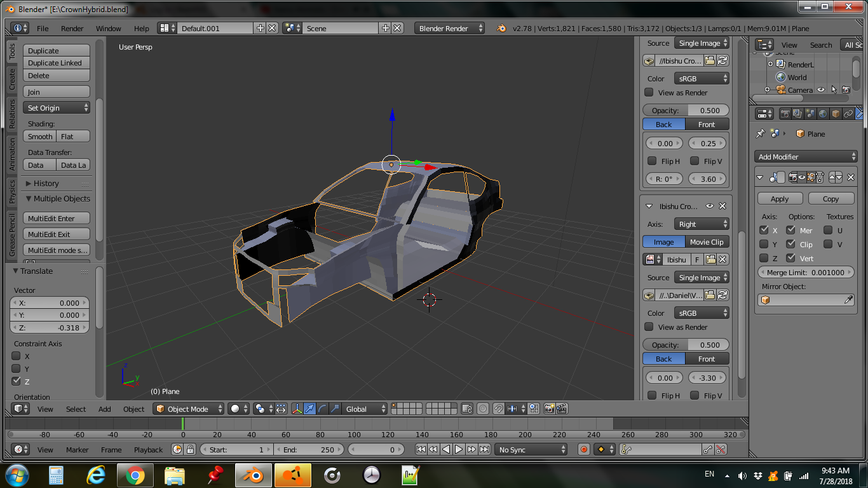This screenshot has height=488, width=868.
Task: Open the Render menu
Action: point(72,29)
